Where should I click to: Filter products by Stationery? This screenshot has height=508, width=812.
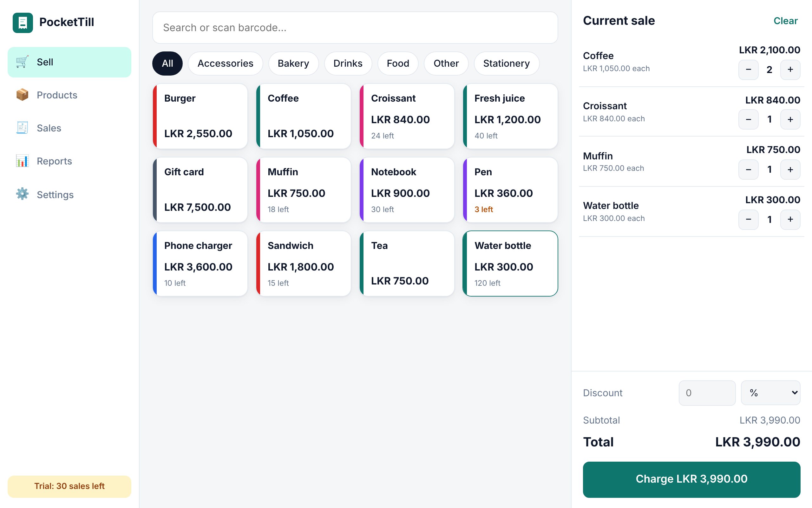506,63
